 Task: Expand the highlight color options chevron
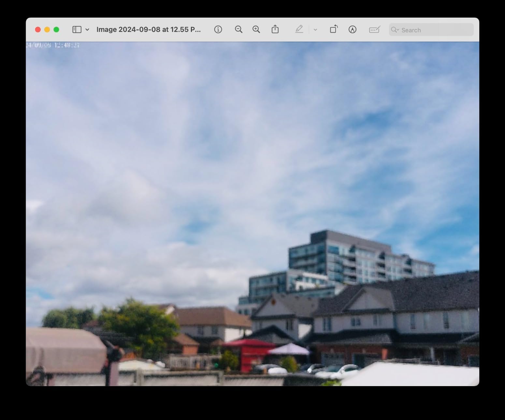click(x=315, y=30)
